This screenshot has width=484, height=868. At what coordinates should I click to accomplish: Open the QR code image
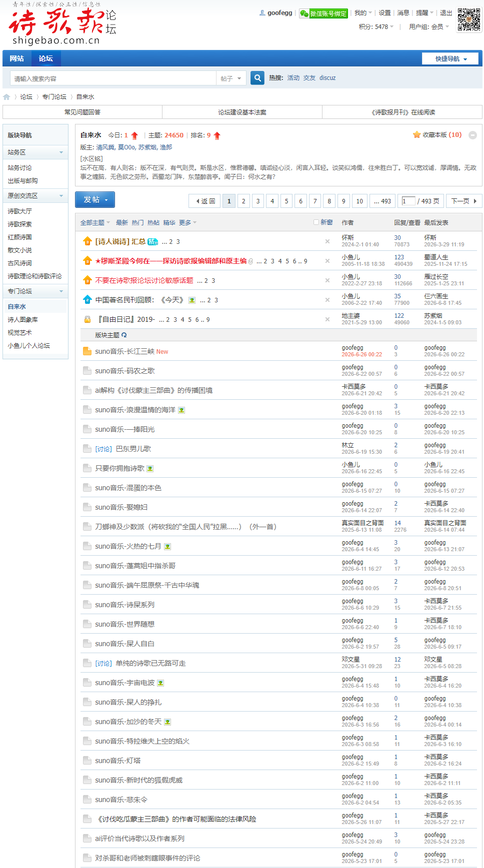(469, 20)
